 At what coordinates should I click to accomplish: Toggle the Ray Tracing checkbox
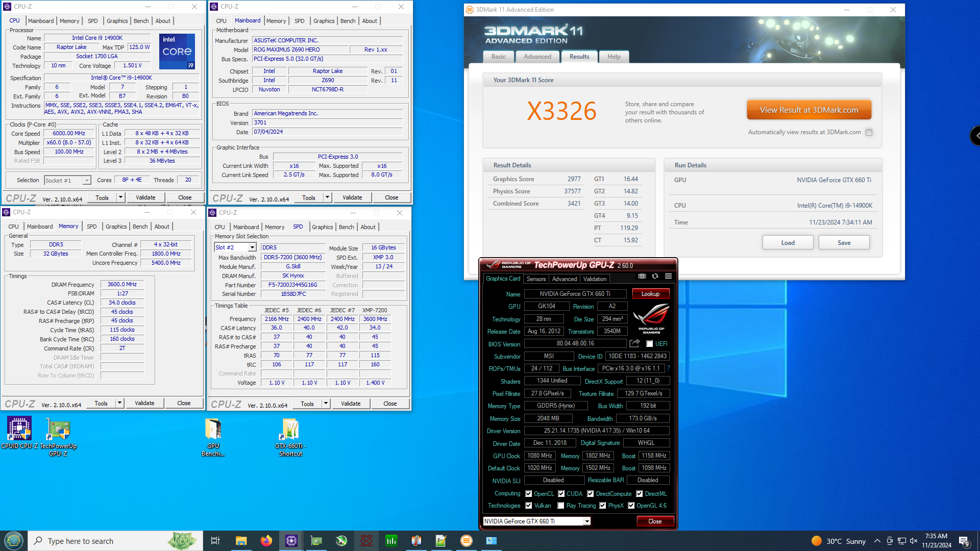561,506
